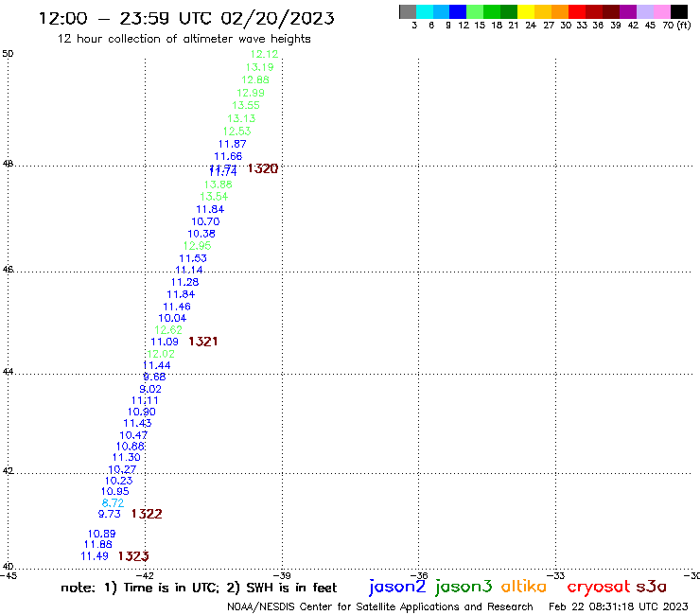Click the time marker '1321'
Screen dimensions: 700x615
(x=203, y=342)
